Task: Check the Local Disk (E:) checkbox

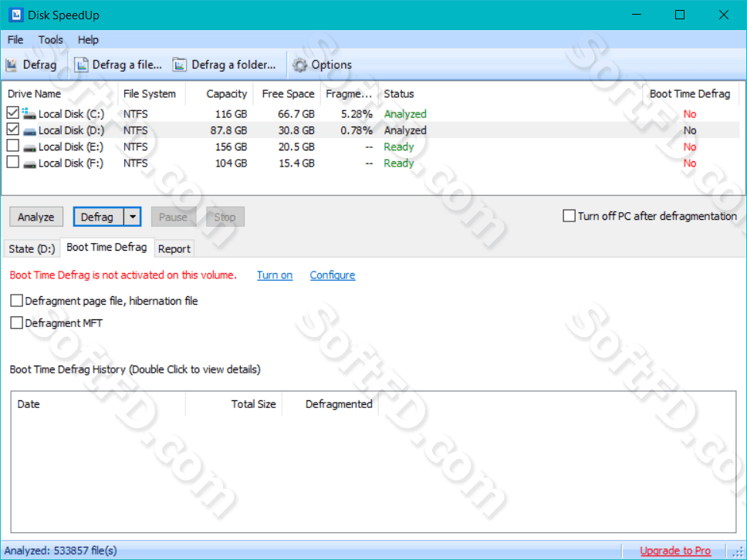Action: click(13, 146)
